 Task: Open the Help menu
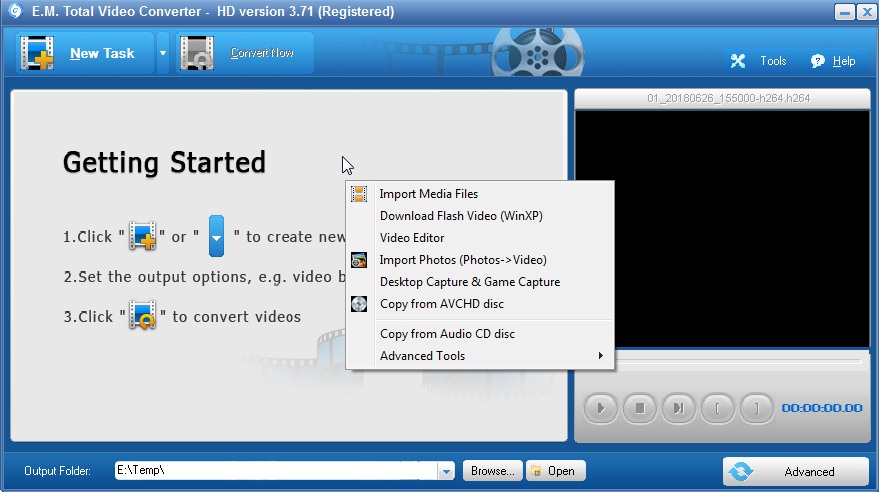(x=834, y=61)
